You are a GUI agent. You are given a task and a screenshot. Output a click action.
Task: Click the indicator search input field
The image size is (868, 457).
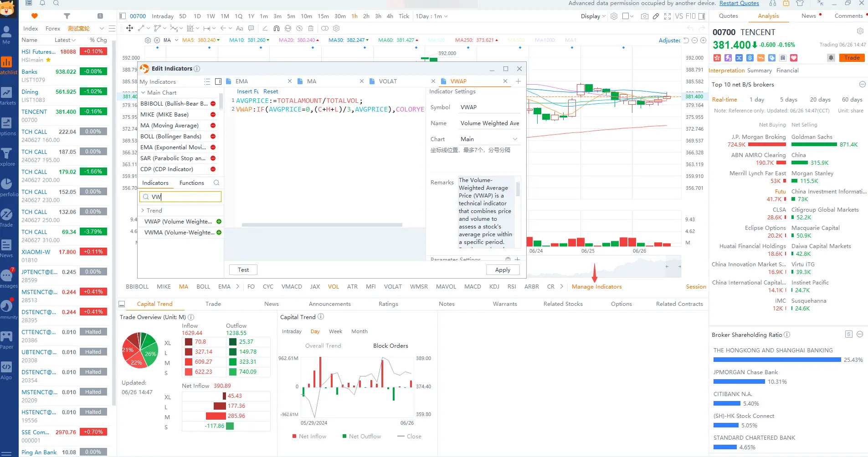click(180, 197)
